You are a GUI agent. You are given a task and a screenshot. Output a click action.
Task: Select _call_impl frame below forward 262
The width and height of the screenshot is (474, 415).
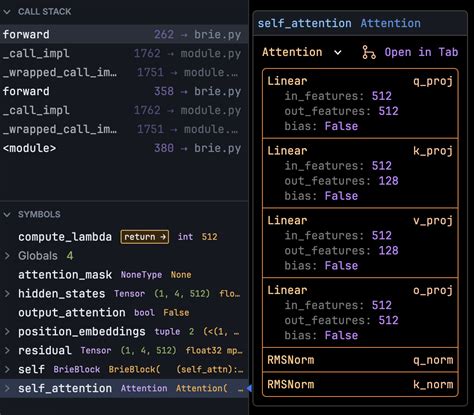[124, 53]
